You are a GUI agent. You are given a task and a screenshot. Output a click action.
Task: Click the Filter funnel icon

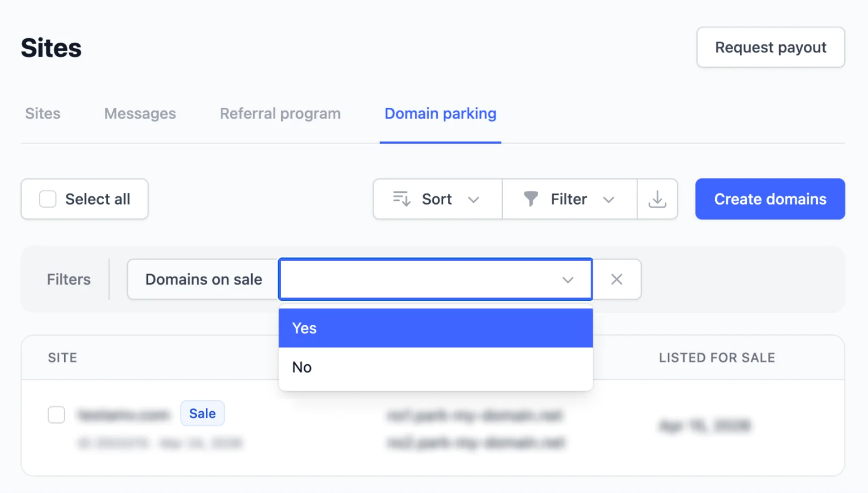point(531,199)
